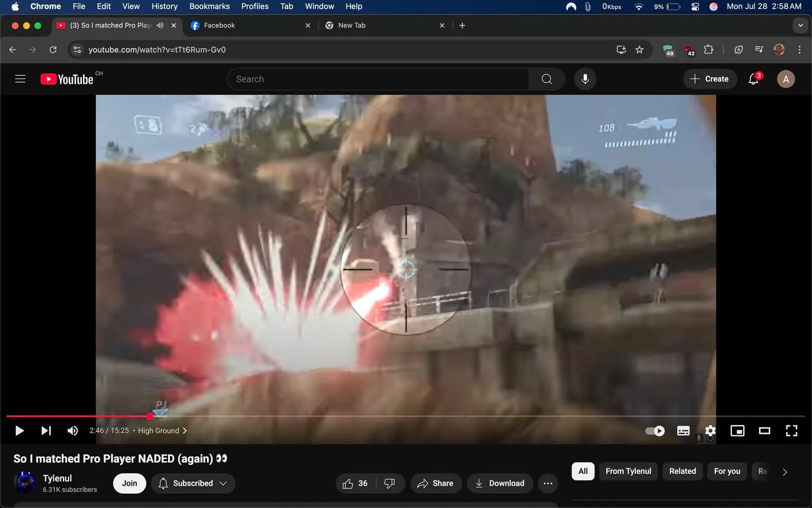Screen dimensions: 812x508
Task: Open media controls icon in toolbar
Action: (x=759, y=50)
